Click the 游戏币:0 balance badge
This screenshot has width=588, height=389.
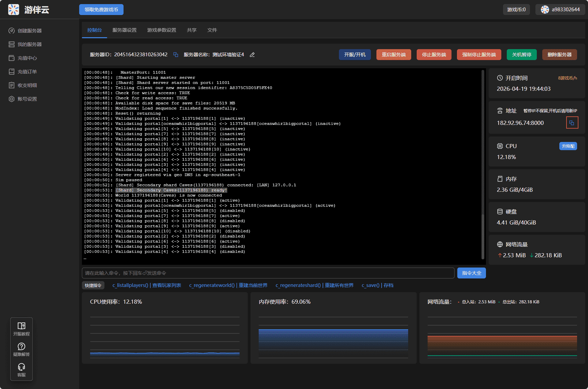(x=516, y=10)
